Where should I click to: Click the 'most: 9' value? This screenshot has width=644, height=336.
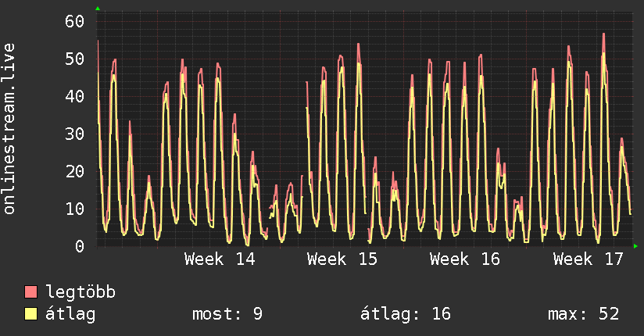click(x=227, y=314)
